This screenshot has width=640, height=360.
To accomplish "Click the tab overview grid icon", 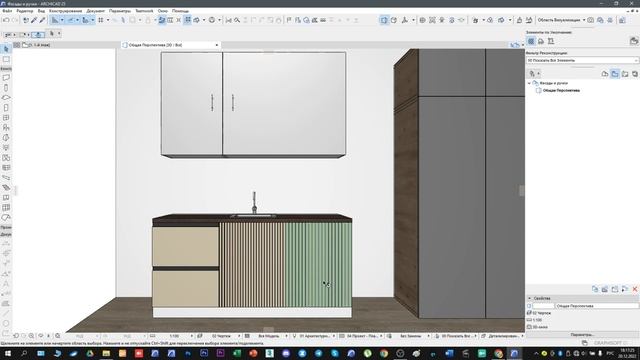I will [x=17, y=45].
